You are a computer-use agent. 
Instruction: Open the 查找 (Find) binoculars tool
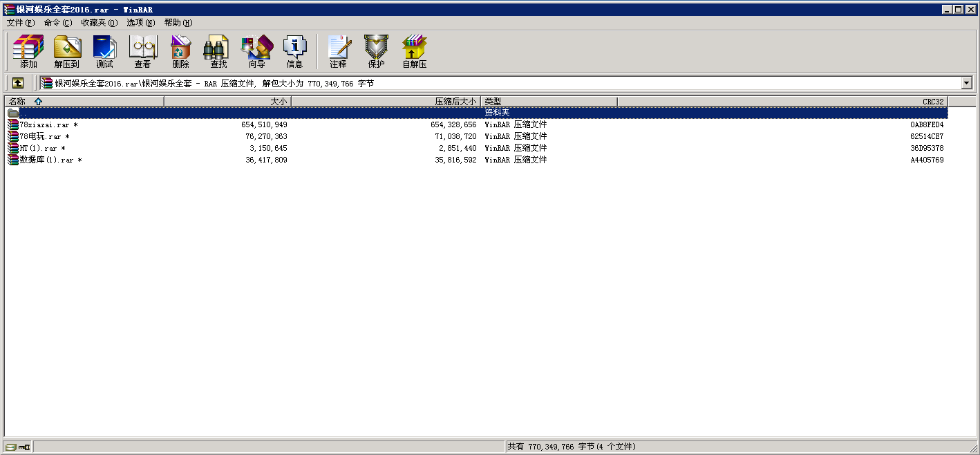(x=218, y=52)
